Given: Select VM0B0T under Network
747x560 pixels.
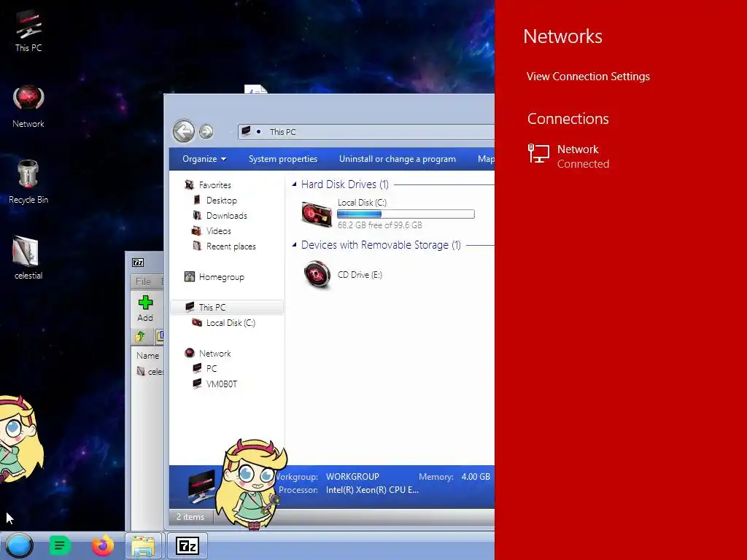Looking at the screenshot, I should 215,384.
